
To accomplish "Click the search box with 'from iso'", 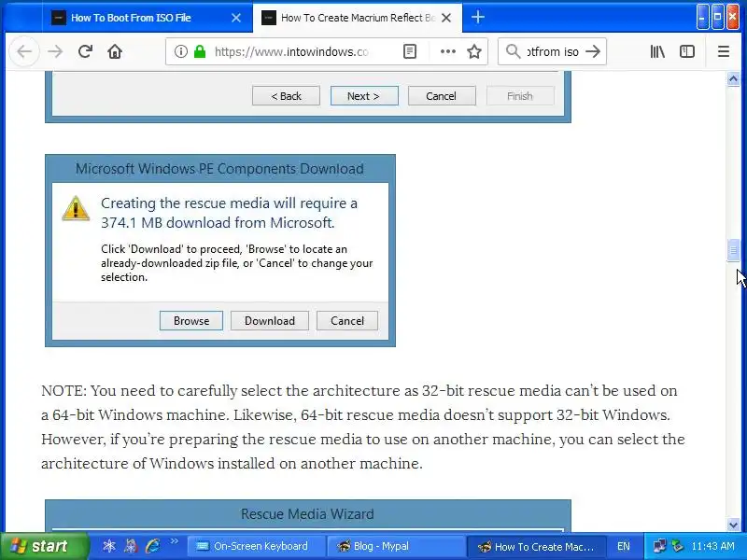I will (x=552, y=51).
